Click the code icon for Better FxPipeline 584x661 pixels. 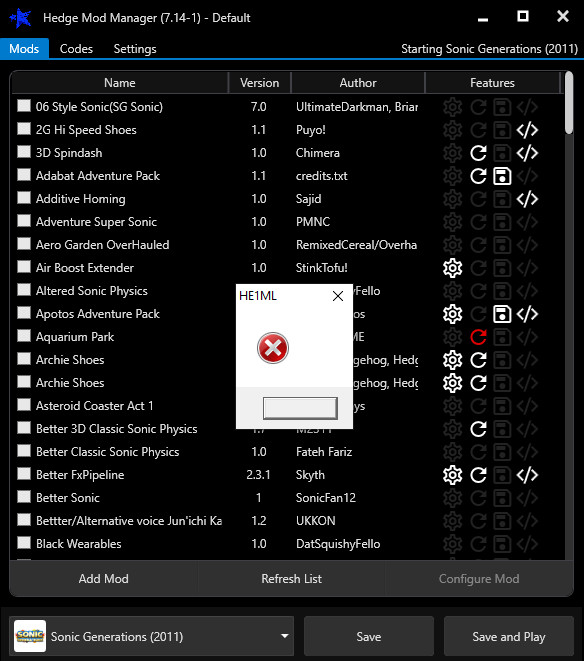point(527,475)
